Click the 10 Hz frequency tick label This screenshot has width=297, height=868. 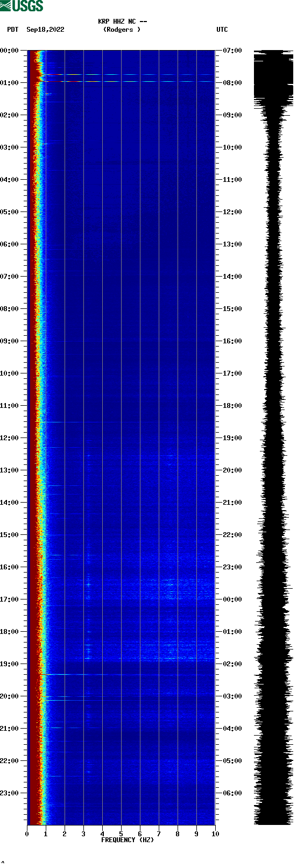pyautogui.click(x=215, y=834)
